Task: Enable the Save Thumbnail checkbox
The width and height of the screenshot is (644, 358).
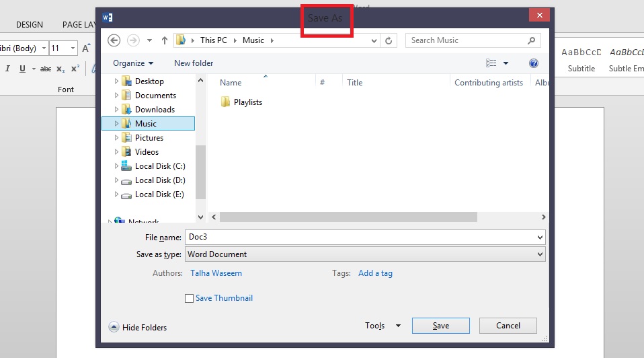Action: coord(189,298)
